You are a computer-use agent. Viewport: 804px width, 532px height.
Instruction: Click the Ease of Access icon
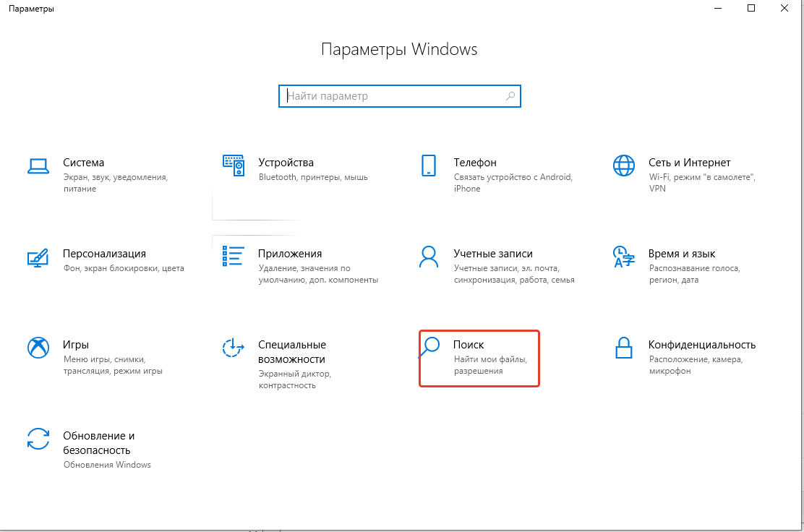[234, 348]
